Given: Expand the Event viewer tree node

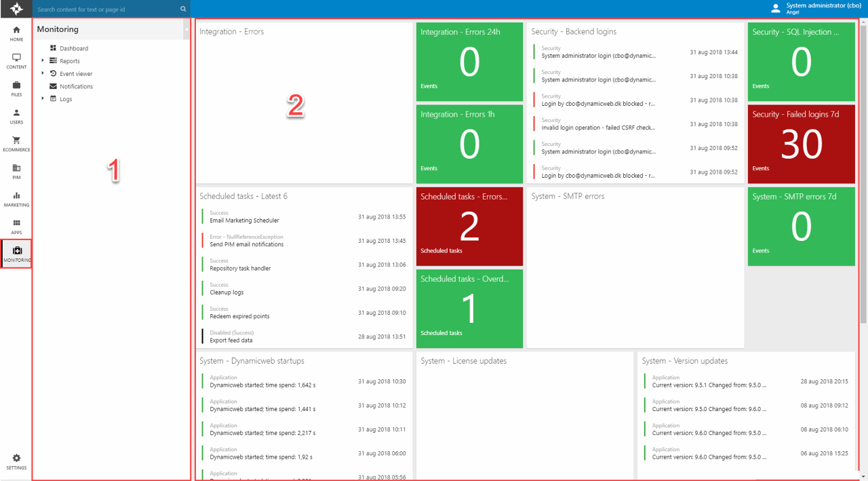Looking at the screenshot, I should point(43,73).
